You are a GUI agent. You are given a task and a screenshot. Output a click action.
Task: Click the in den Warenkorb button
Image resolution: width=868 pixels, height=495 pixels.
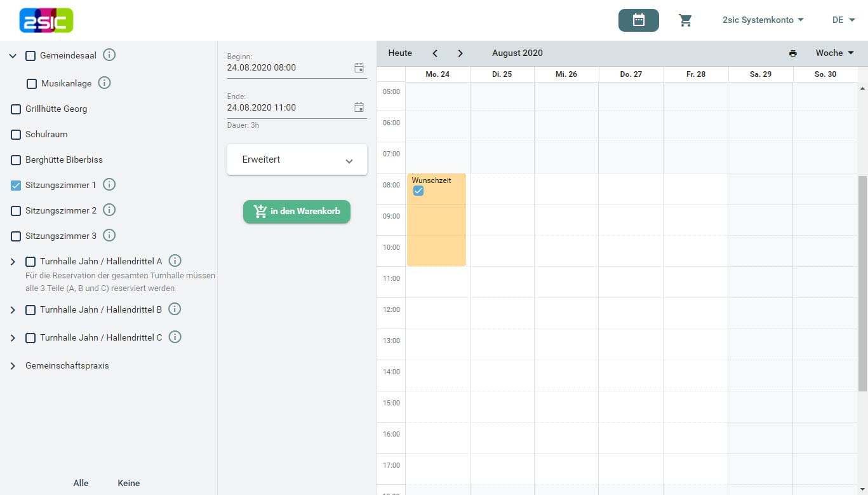(297, 212)
